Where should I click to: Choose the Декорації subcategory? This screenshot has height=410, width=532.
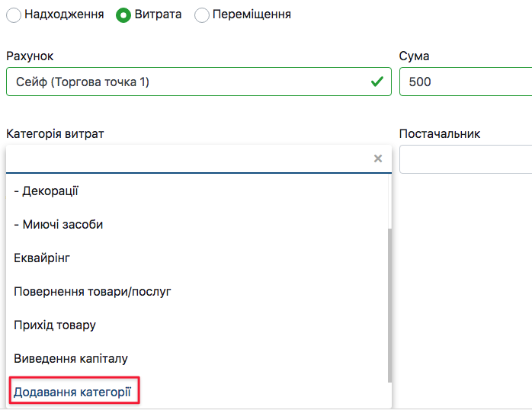pyautogui.click(x=46, y=191)
